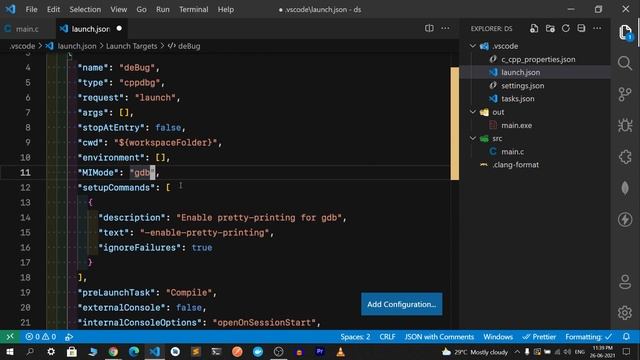Viewport: 640px width, 360px height.
Task: Open the editor more actions menu
Action: [x=445, y=29]
